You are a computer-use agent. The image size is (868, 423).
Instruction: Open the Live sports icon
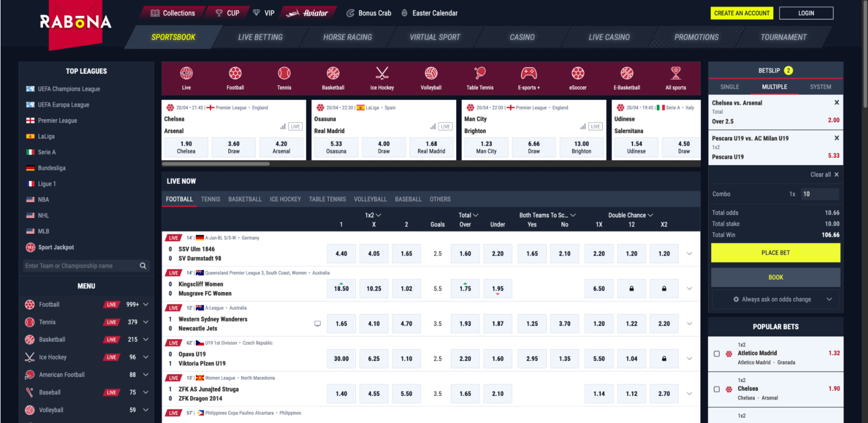(x=186, y=73)
